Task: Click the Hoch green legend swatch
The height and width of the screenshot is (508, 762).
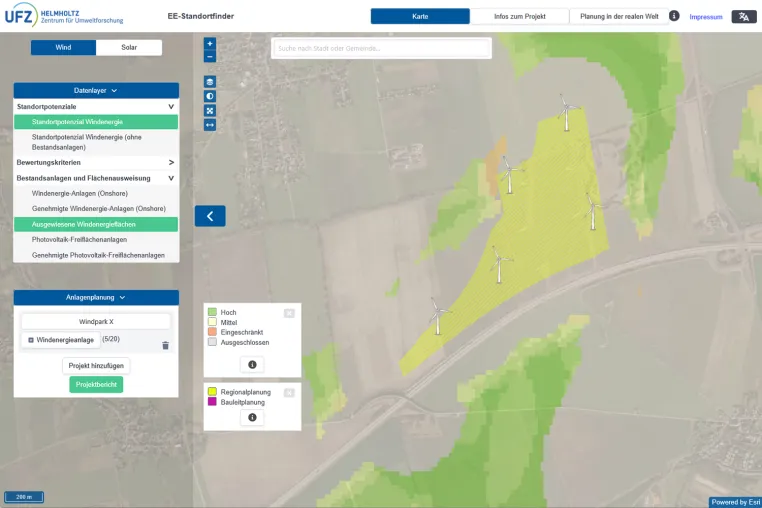Action: (x=212, y=312)
